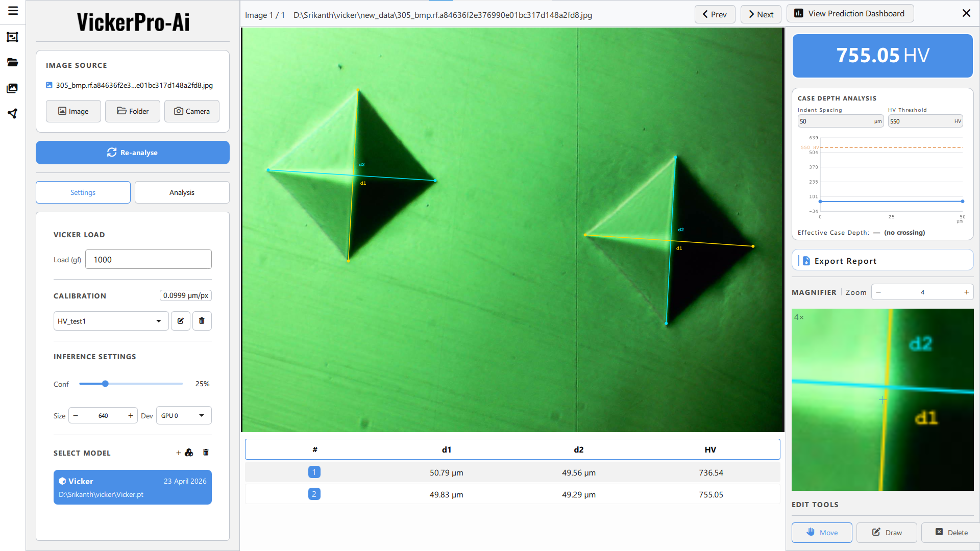Go to next image with Next
980x551 pixels.
click(761, 14)
